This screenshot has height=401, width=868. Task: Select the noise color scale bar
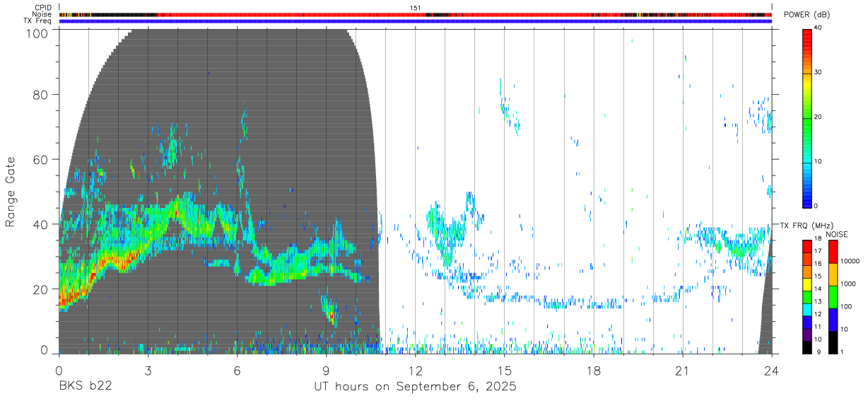pyautogui.click(x=832, y=297)
